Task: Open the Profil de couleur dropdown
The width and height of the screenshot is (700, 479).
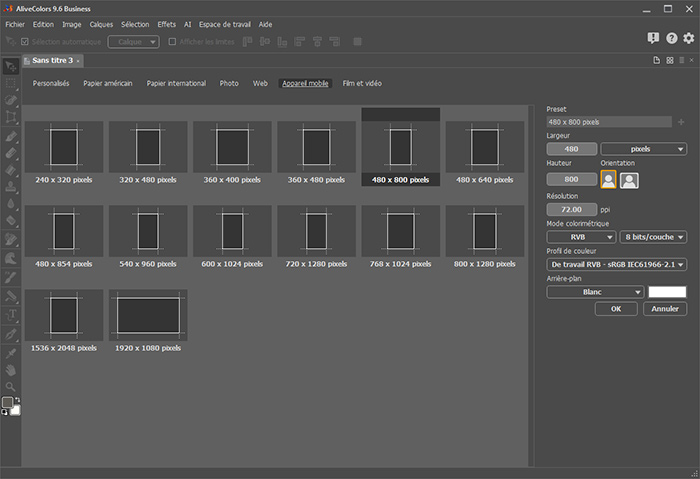Action: pyautogui.click(x=616, y=264)
